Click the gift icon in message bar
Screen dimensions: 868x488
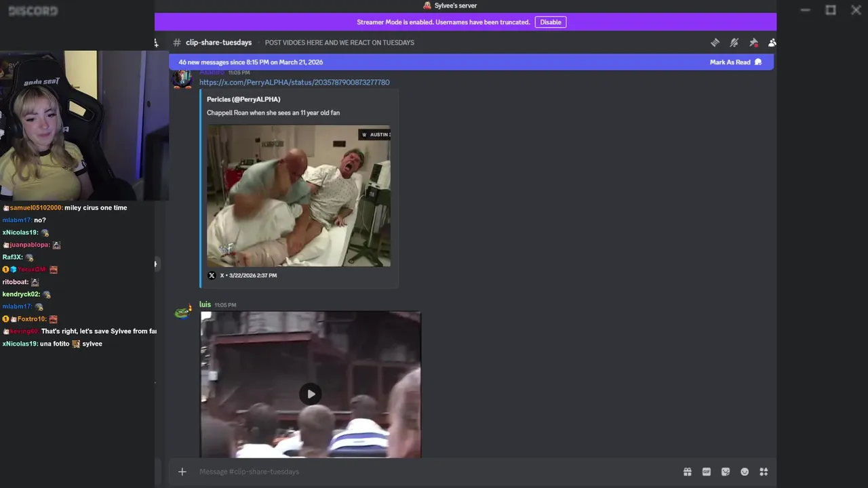(x=687, y=472)
